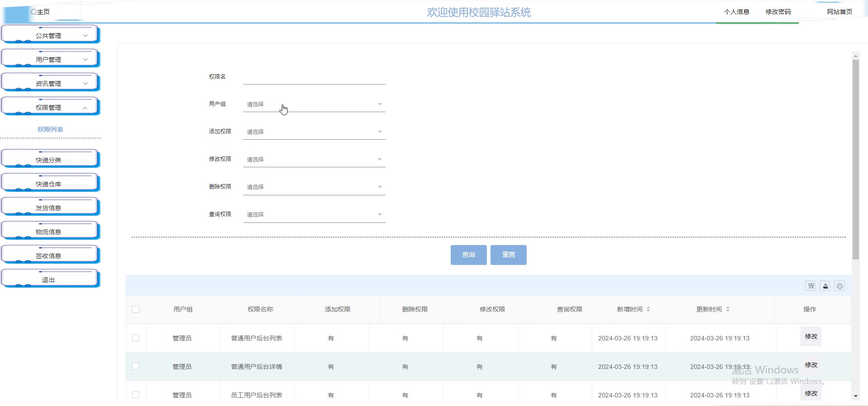Open 快递仓库 in the sidebar
868x406 pixels.
point(50,184)
